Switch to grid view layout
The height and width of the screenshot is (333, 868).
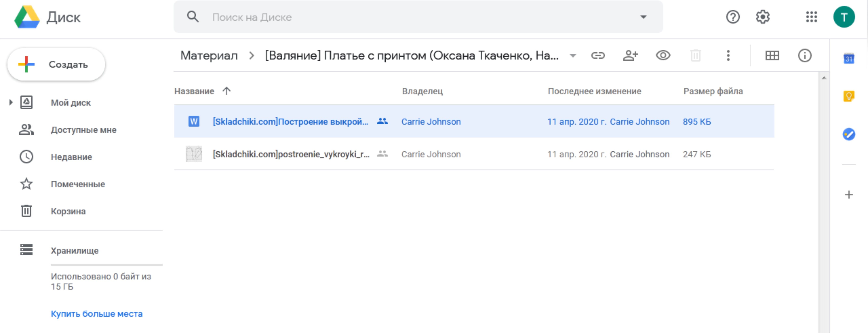[772, 55]
